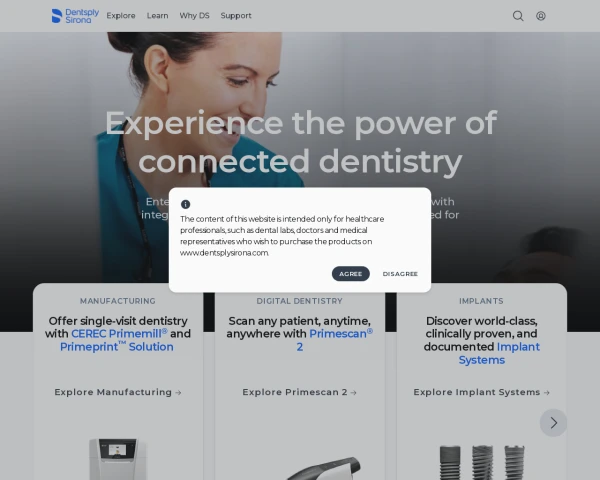600x480 pixels.
Task: Advance carousel with the right chevron
Action: tap(553, 423)
